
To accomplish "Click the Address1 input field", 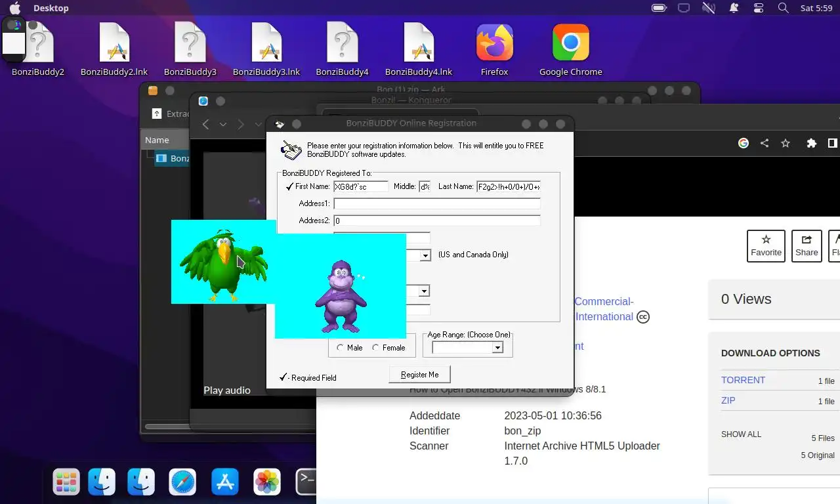I will 437,203.
